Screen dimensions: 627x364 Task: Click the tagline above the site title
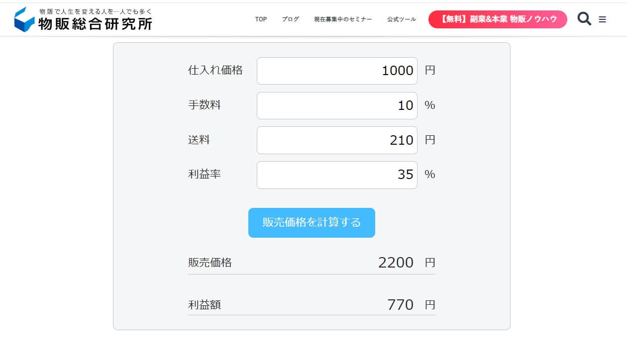[x=96, y=11]
